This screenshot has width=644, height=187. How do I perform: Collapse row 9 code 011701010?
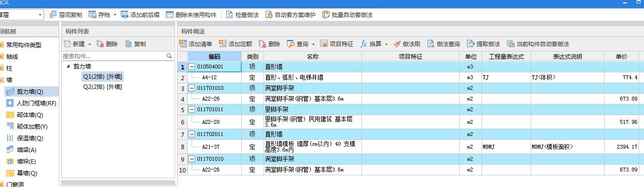point(192,159)
